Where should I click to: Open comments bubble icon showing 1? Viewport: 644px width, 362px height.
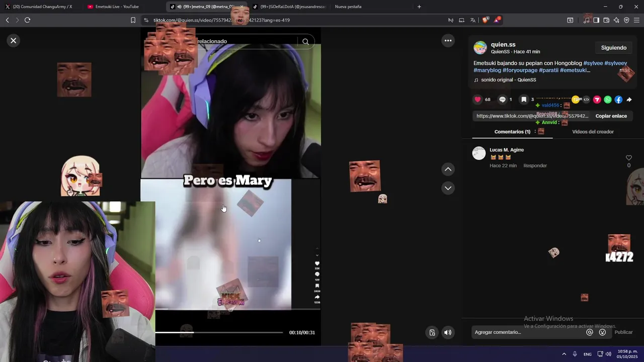pyautogui.click(x=502, y=100)
